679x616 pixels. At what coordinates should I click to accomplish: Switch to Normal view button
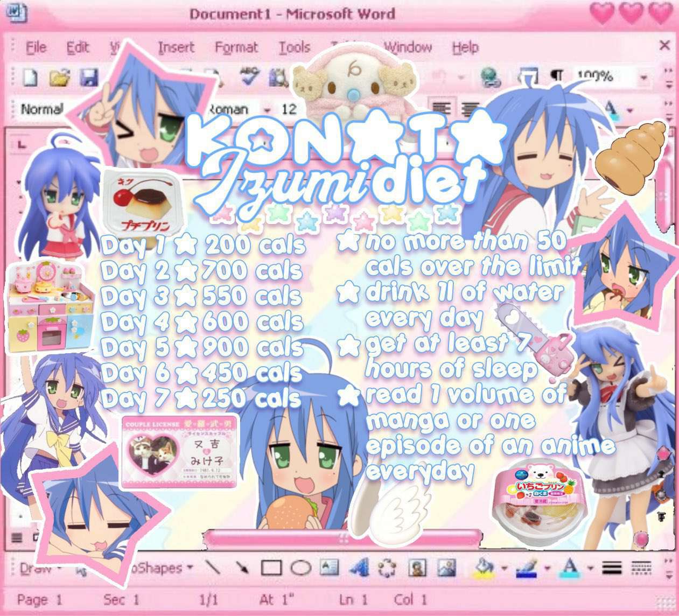coord(17,537)
